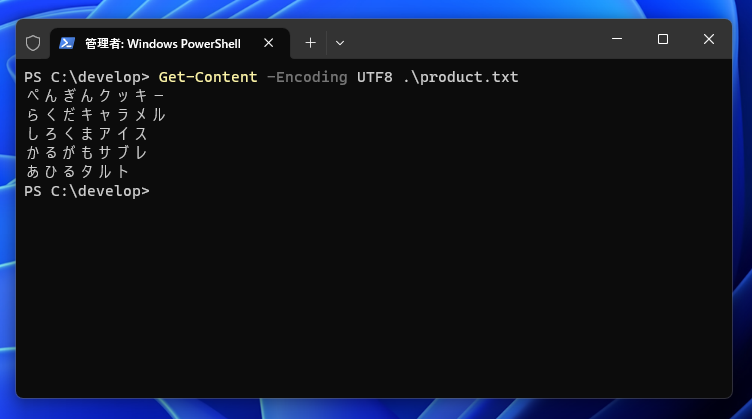The height and width of the screenshot is (419, 752).
Task: Click the らくだキャラメル output line
Action: click(95, 115)
